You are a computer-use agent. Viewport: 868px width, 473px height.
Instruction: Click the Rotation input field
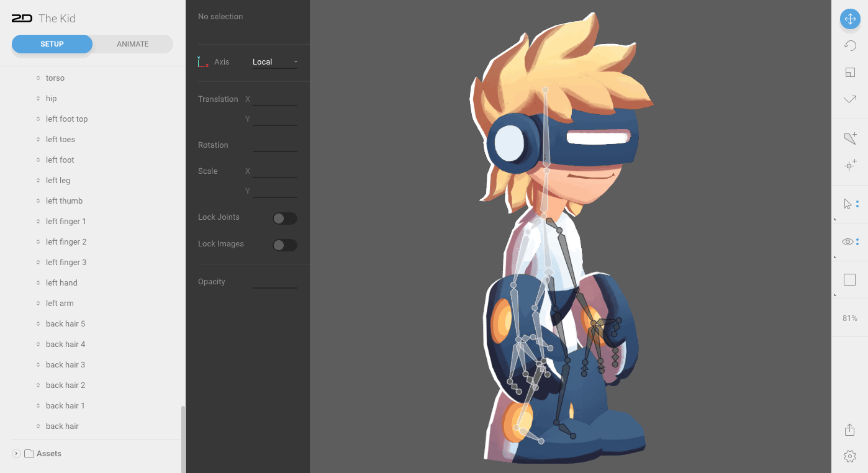click(275, 145)
